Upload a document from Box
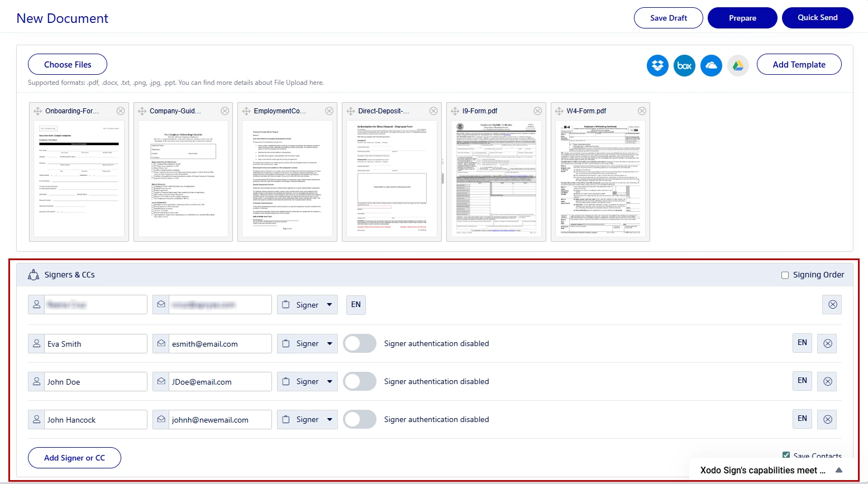The width and height of the screenshot is (868, 484). click(684, 65)
